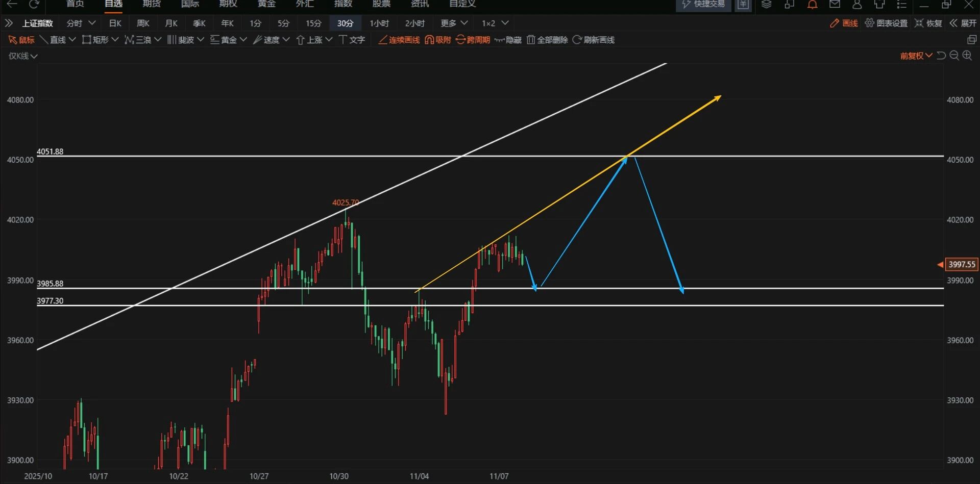Viewport: 980px width, 484px height.
Task: Open the 黄金 tool dropdown arrow
Action: [x=243, y=40]
